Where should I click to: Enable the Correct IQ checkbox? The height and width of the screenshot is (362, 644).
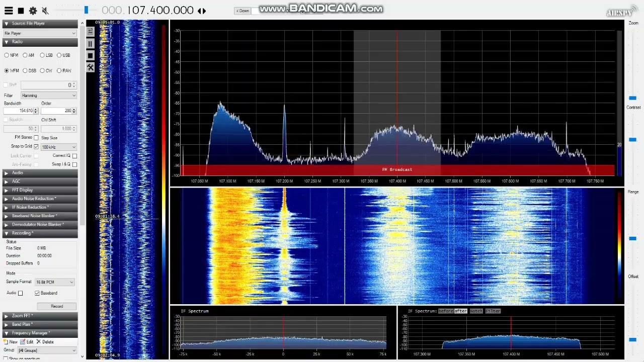coord(74,156)
